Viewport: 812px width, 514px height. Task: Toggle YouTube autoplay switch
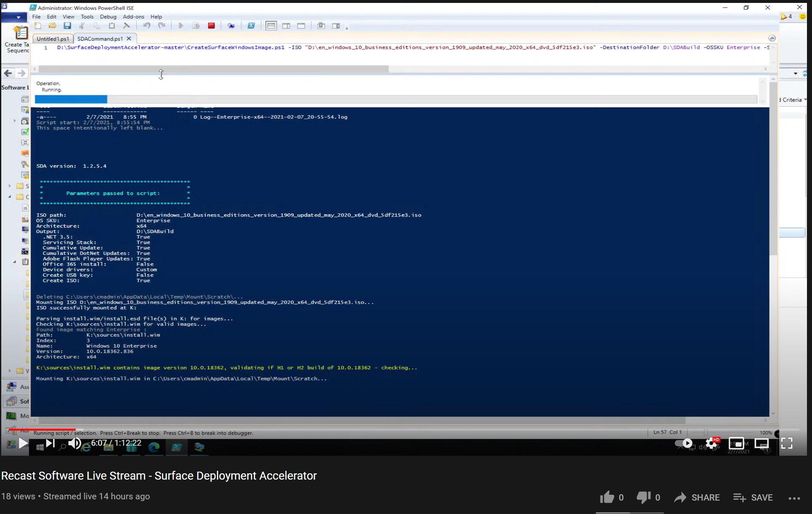pyautogui.click(x=684, y=443)
